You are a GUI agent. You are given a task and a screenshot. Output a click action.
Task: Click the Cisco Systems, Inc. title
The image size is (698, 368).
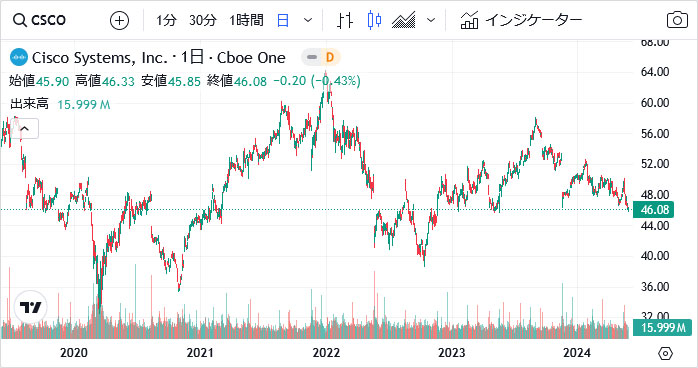[99, 57]
